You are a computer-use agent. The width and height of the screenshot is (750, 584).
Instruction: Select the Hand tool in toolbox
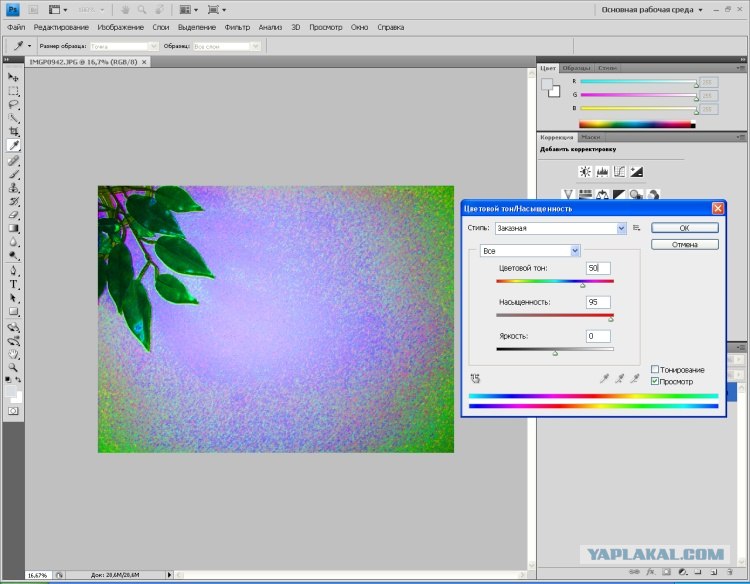pyautogui.click(x=13, y=354)
